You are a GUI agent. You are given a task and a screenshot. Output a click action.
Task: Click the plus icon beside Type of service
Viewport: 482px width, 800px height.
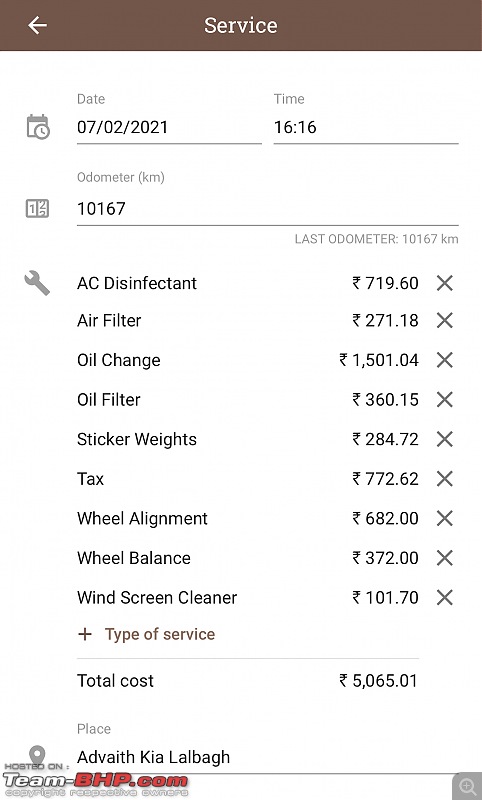point(85,634)
